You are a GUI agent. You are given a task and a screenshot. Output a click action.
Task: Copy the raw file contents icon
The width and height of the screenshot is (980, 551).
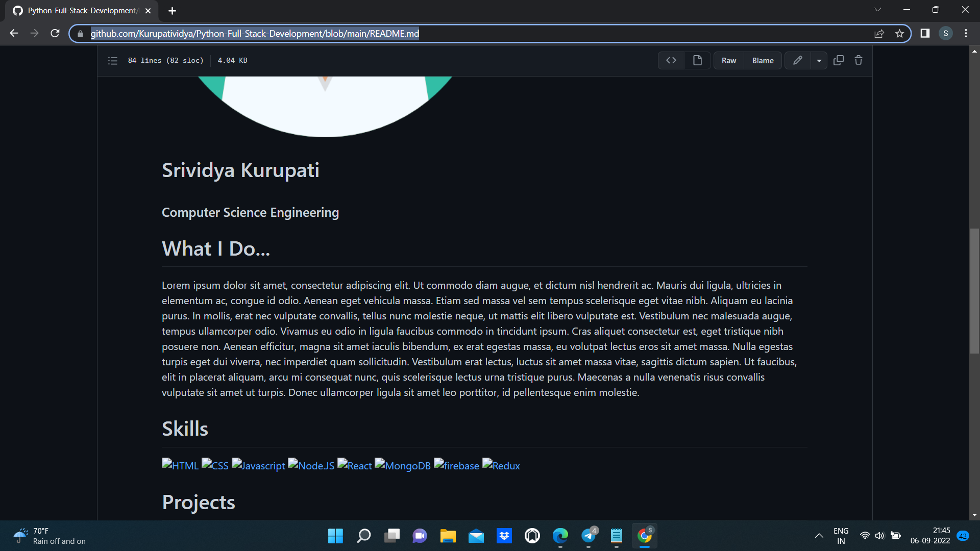tap(839, 60)
